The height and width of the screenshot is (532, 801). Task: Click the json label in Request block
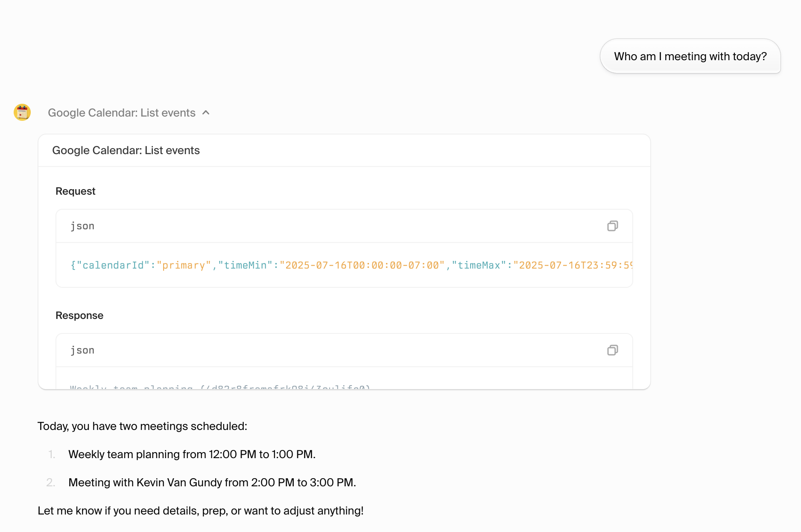[82, 226]
